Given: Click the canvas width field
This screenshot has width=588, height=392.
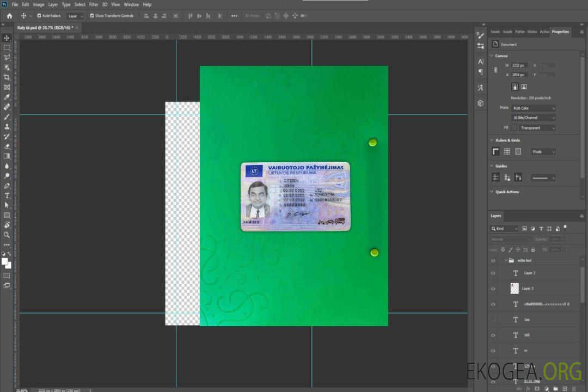Looking at the screenshot, I should [519, 65].
